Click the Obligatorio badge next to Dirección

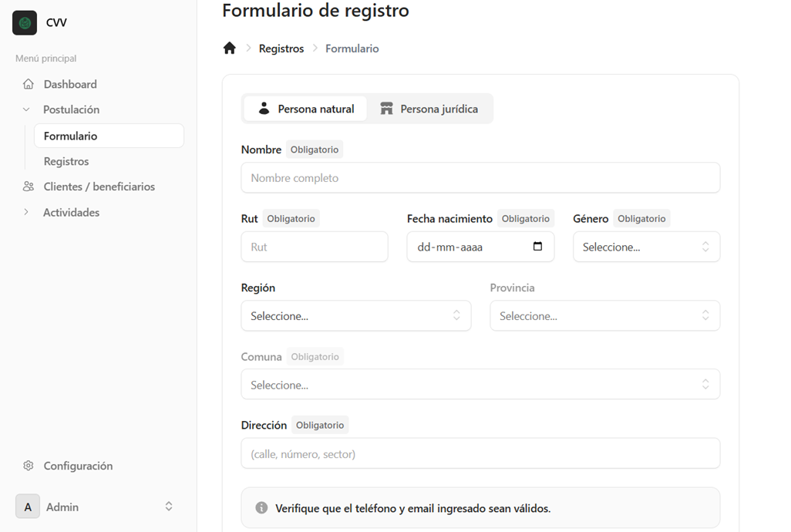pyautogui.click(x=320, y=425)
